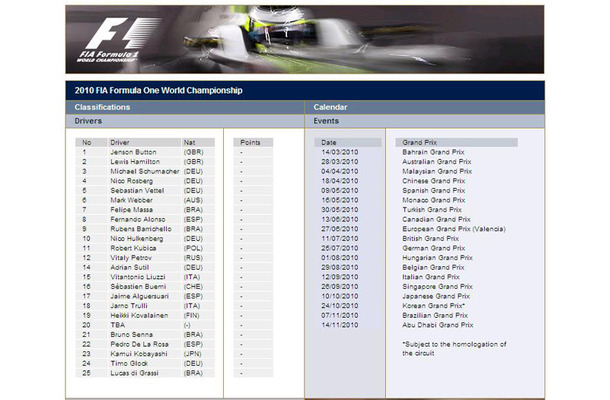Open the Hungarian Grand Prix event
610x400 pixels.
coord(438,258)
